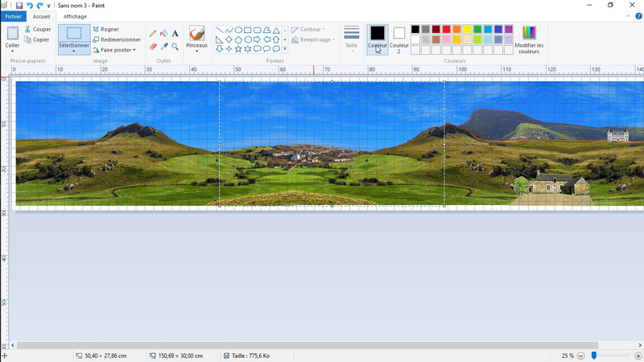This screenshot has width=644, height=362.
Task: Open Modifier les couleurs
Action: pos(529,39)
